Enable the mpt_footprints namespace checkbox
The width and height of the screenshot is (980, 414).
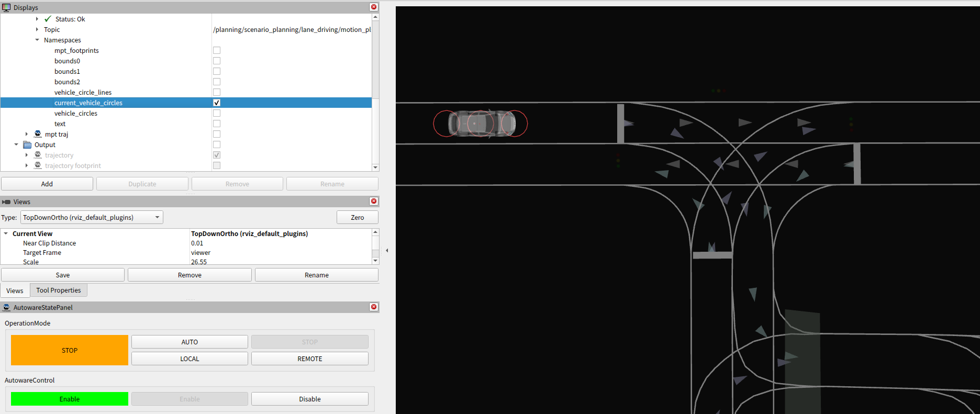click(x=217, y=50)
